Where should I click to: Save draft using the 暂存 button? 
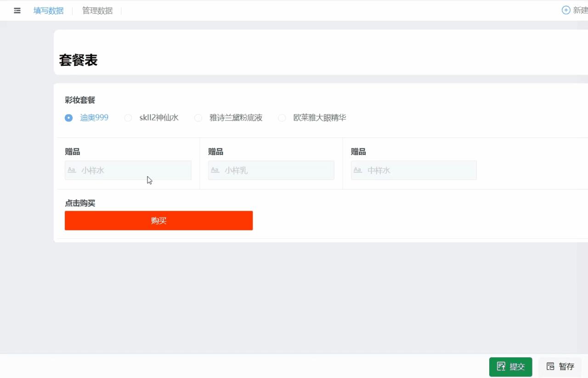pyautogui.click(x=560, y=367)
